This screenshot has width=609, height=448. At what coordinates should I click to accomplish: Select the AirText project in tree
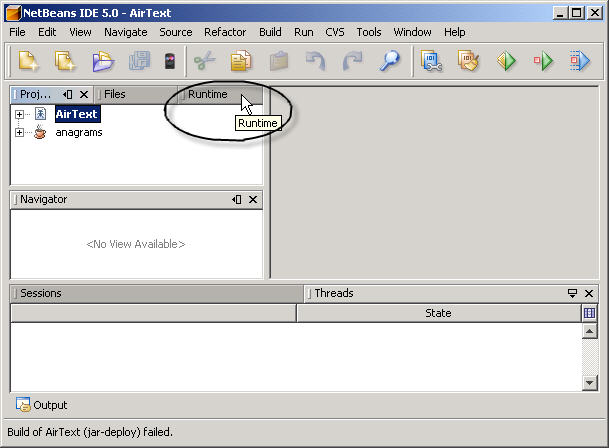pos(77,114)
